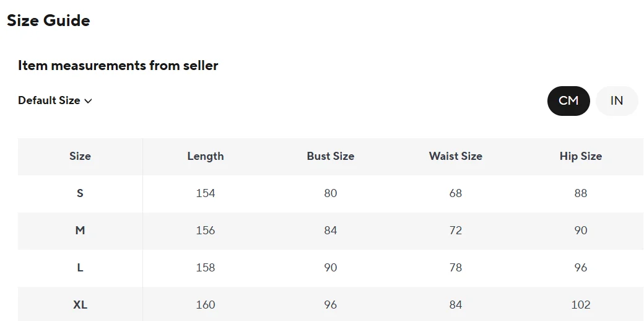The width and height of the screenshot is (644, 321).
Task: Click the Size Guide heading
Action: coord(48,20)
